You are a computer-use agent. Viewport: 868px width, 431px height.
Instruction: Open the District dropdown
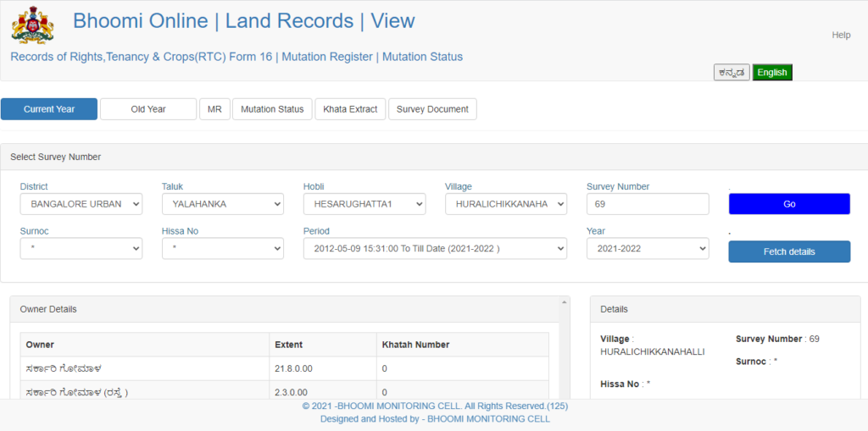(81, 204)
